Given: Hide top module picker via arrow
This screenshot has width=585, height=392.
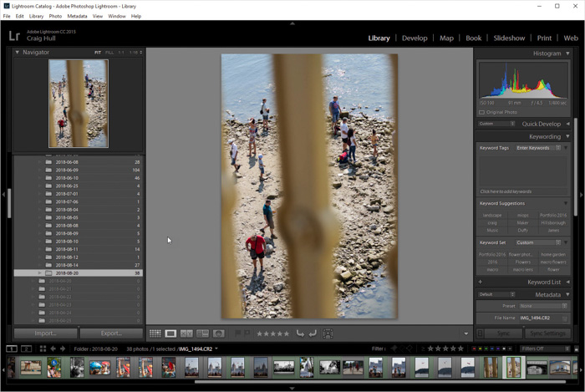Looking at the screenshot, I should coord(292,23).
